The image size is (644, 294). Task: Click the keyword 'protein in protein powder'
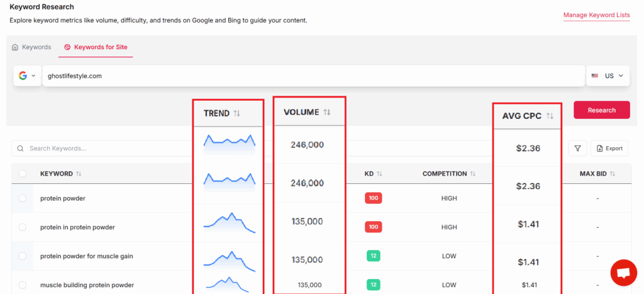77,227
